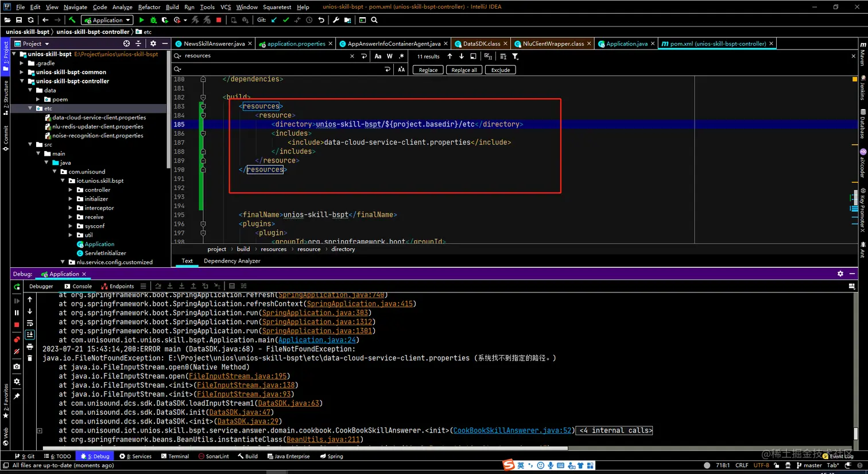
Task: Click the SonarLint tool window button
Action: click(x=214, y=456)
